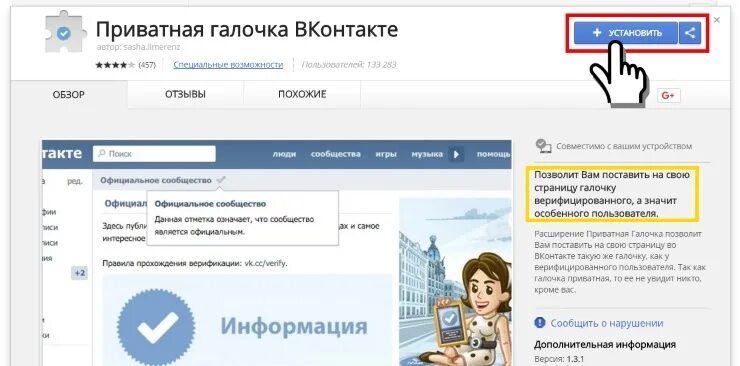Click the star rating (457)

[126, 65]
